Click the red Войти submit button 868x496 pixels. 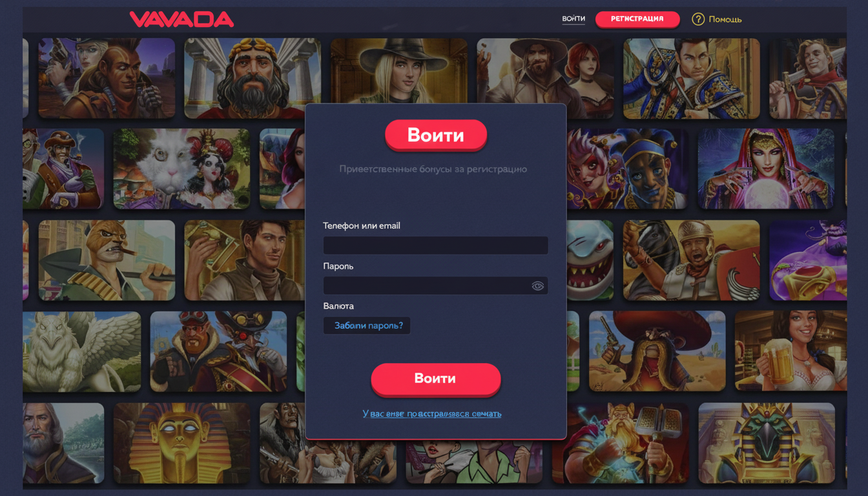pyautogui.click(x=435, y=378)
